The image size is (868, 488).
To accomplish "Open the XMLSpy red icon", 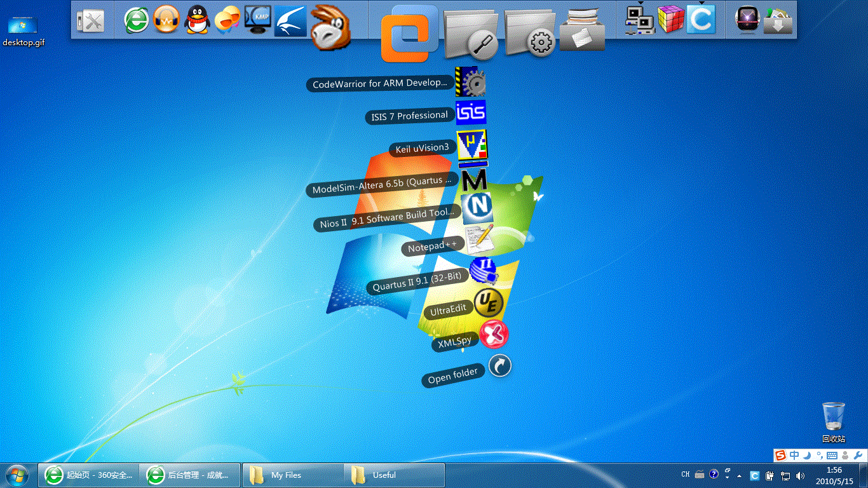I will (x=494, y=334).
